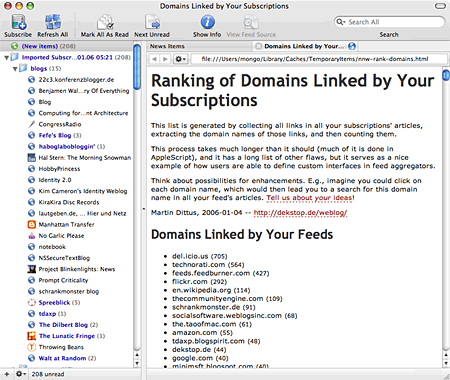Click Project Blinkenlights: News icon
450x380 pixels.
tap(31, 269)
